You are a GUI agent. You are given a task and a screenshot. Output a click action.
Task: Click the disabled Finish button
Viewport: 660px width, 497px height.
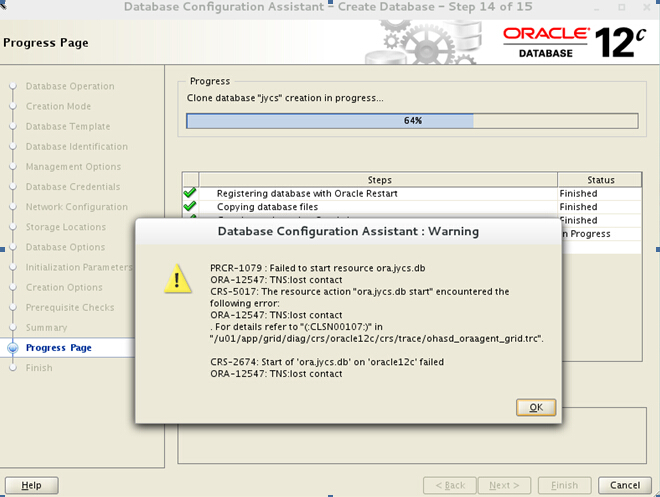coord(564,485)
